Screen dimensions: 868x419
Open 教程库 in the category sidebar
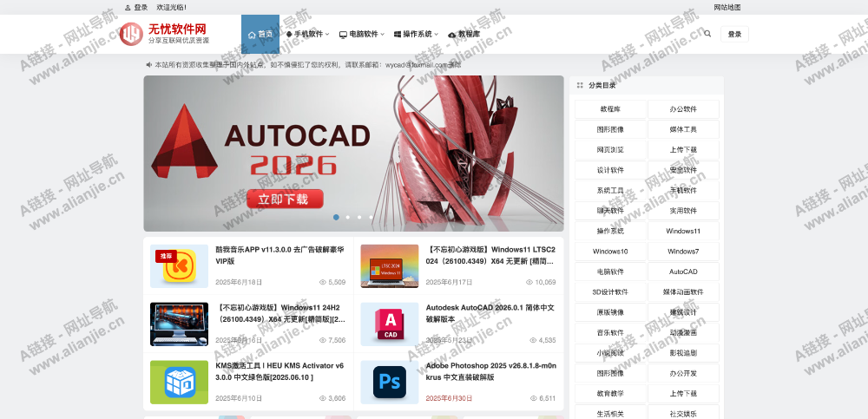coord(610,109)
